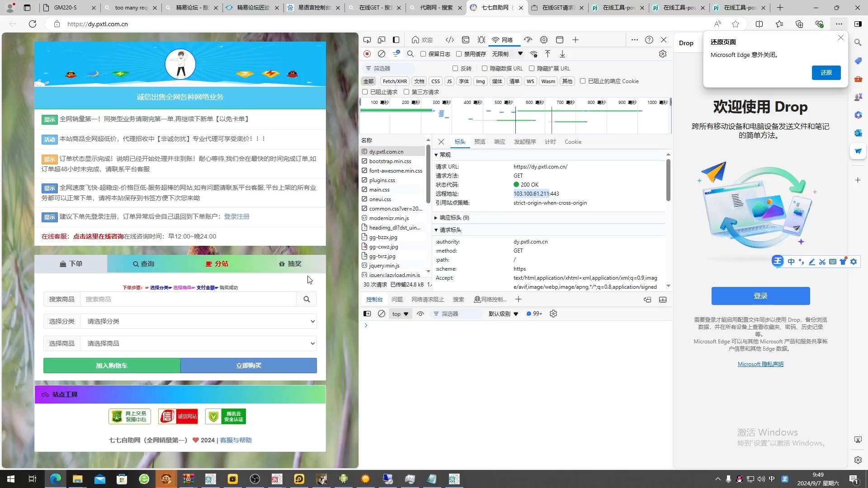Open the 问题 drawer tab

coord(397,299)
